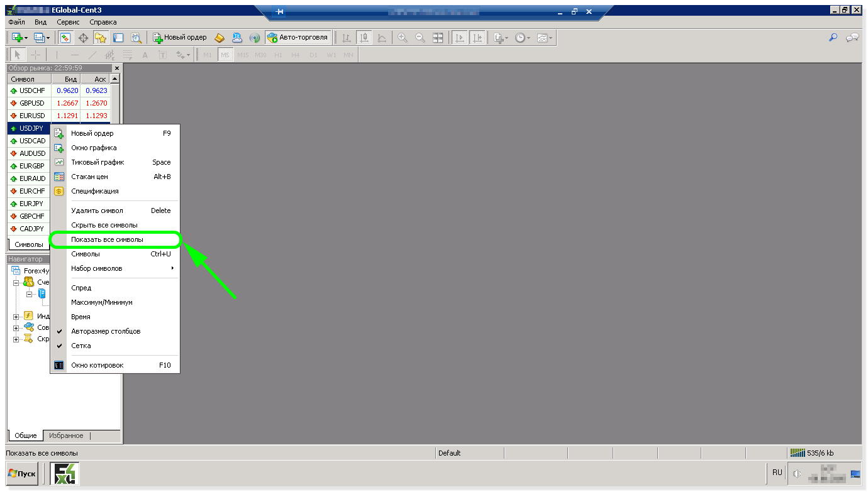Click the Пуск start button

tap(22, 474)
